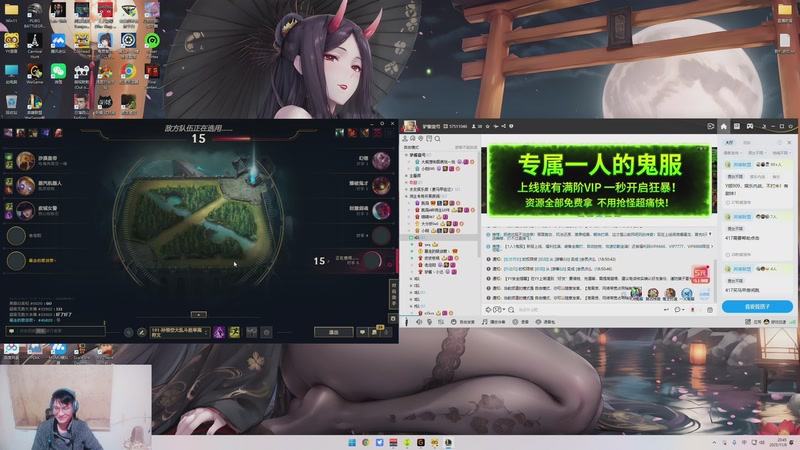This screenshot has width=800, height=450.
Task: Open the rune page dropdown selector
Action: click(180, 333)
